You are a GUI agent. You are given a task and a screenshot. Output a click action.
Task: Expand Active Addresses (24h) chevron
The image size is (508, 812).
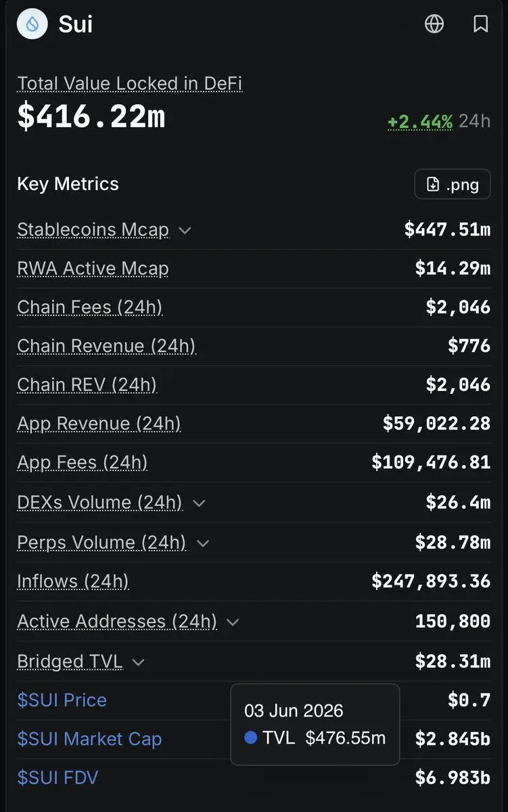233,622
